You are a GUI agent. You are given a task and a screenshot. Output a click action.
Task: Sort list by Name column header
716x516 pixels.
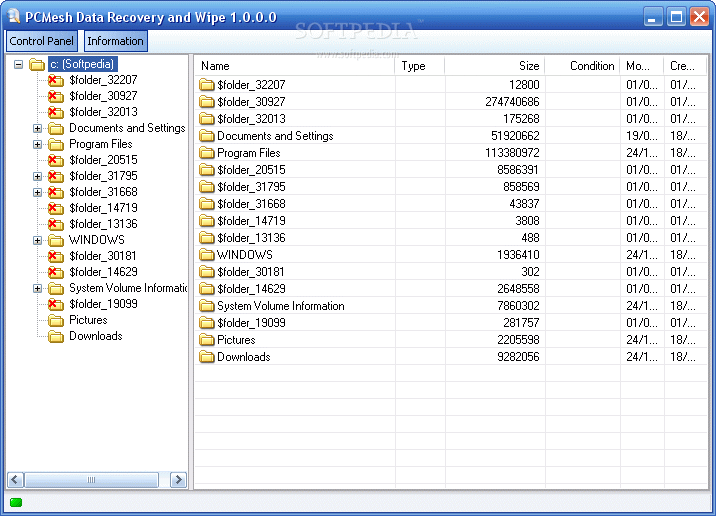pos(295,66)
